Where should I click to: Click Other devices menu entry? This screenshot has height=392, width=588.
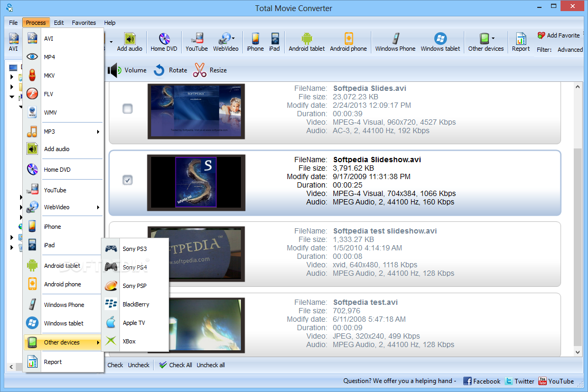point(63,342)
